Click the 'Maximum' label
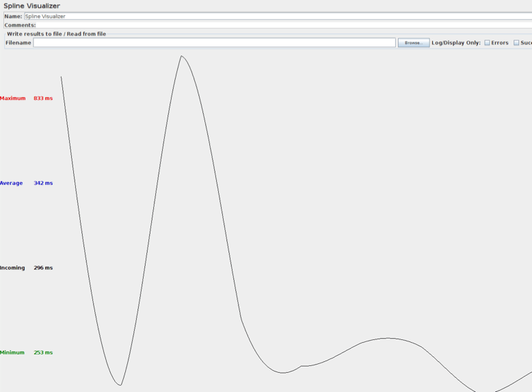This screenshot has height=392, width=532. [x=13, y=99]
